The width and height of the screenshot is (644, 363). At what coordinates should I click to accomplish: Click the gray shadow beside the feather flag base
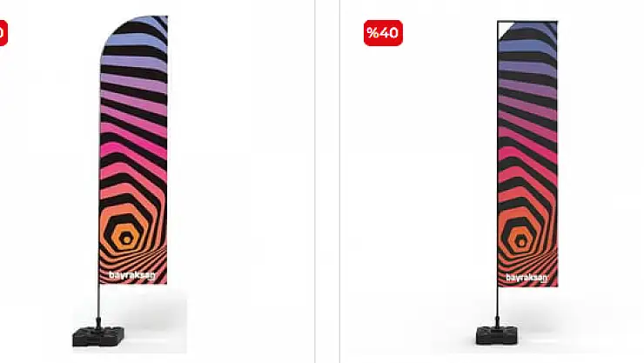[154, 314]
